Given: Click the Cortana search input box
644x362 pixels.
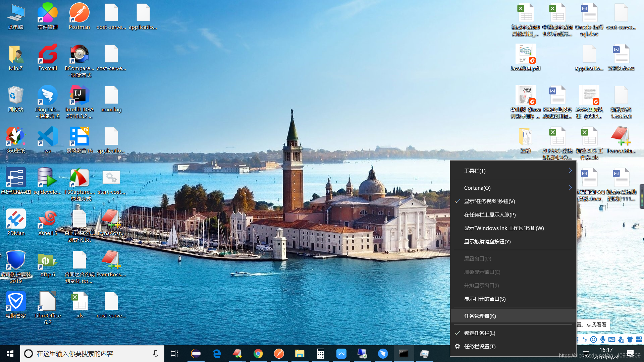Looking at the screenshot, I should click(91, 354).
